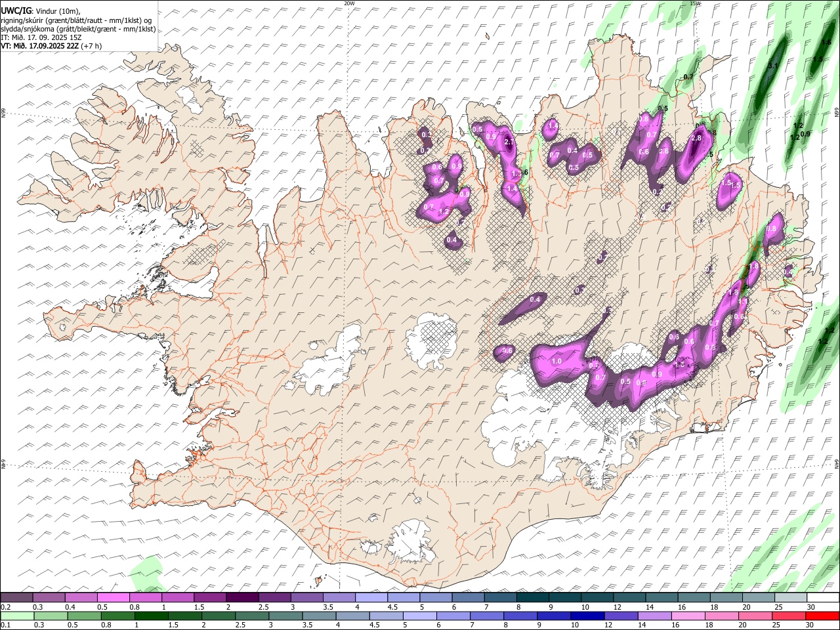Select the 9 royal blue swatch in the lower legend
This screenshot has height=630, width=840.
coord(554,616)
